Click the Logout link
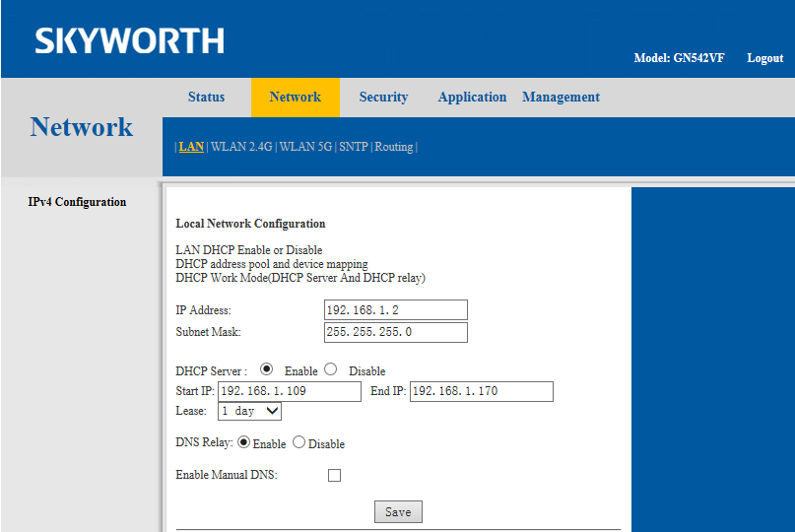795x532 pixels. pos(764,58)
